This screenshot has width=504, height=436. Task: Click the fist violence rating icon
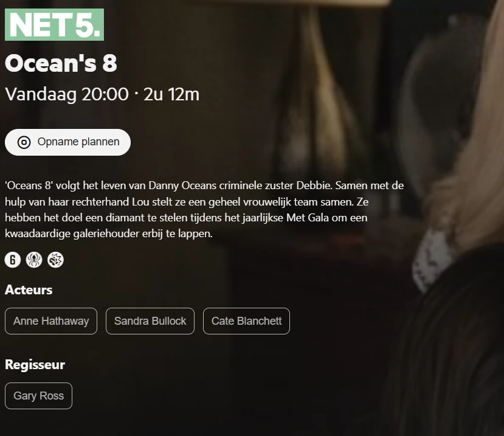pos(55,260)
